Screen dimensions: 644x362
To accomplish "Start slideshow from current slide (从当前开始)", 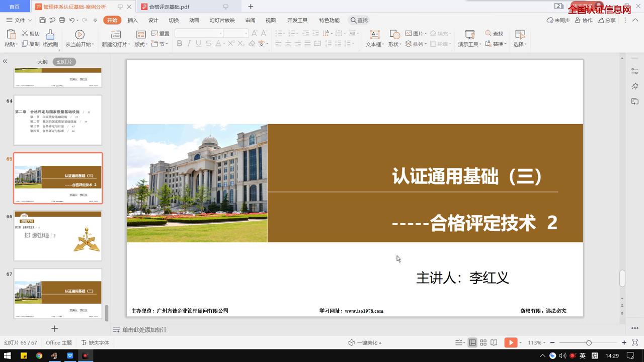I will pos(79,38).
